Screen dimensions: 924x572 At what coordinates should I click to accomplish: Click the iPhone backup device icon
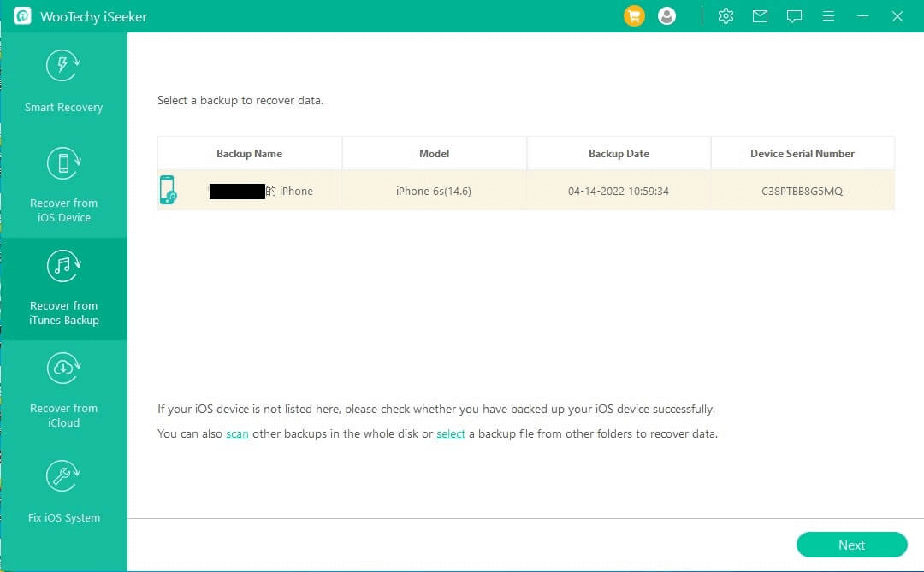tap(168, 191)
